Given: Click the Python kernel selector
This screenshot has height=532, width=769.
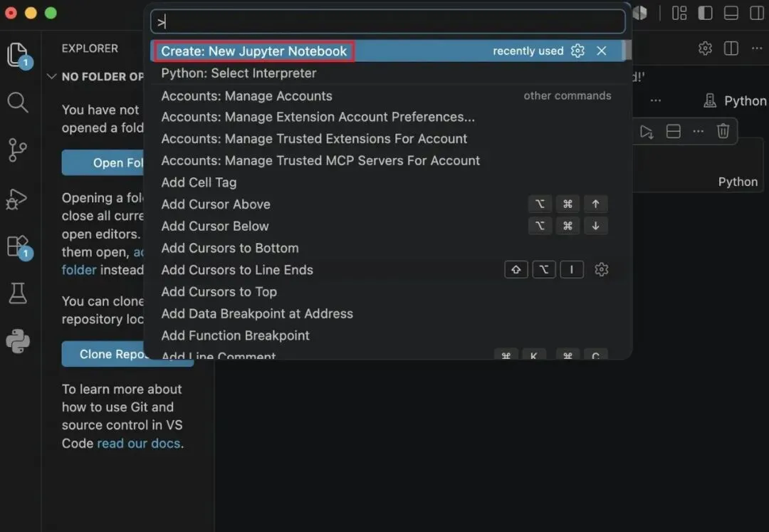Looking at the screenshot, I should coord(735,101).
